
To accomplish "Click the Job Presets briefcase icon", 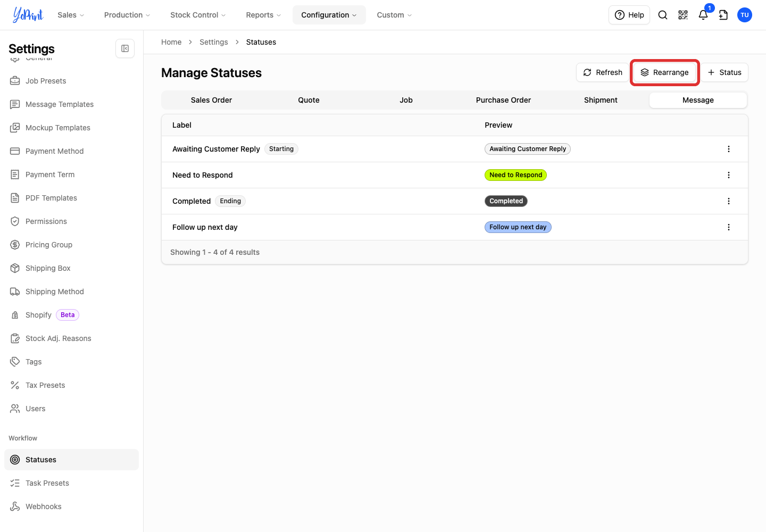I will (15, 81).
